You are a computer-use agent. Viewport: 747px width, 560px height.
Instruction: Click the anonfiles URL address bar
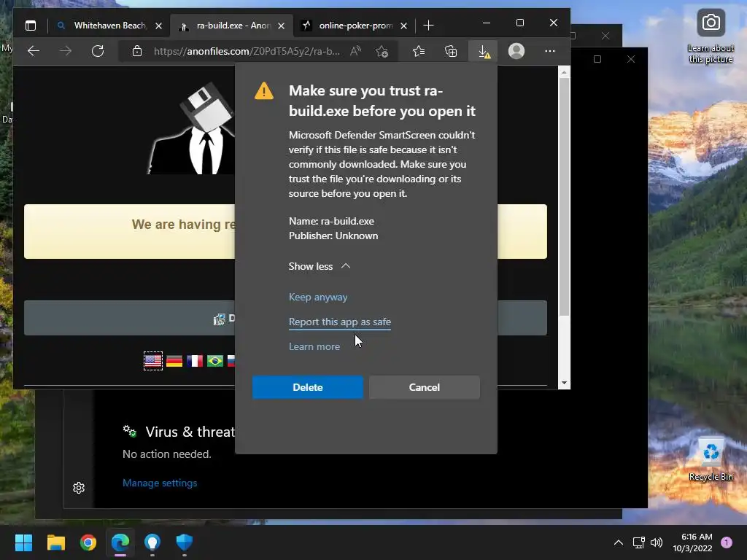[x=247, y=51]
